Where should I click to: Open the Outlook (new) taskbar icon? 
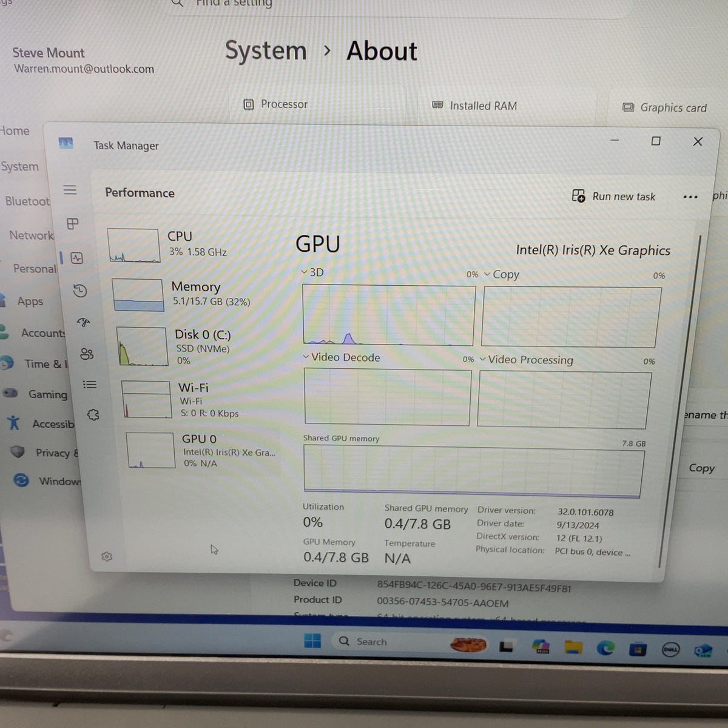703,650
